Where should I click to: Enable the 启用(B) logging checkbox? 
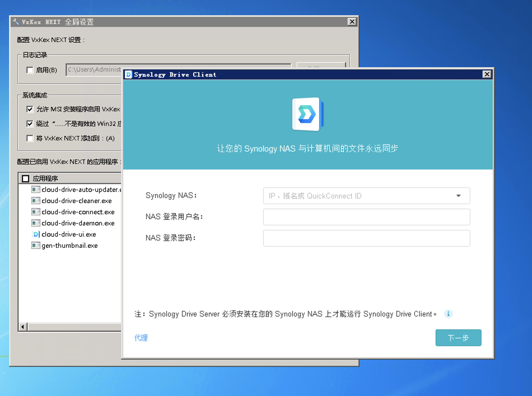tap(30, 70)
